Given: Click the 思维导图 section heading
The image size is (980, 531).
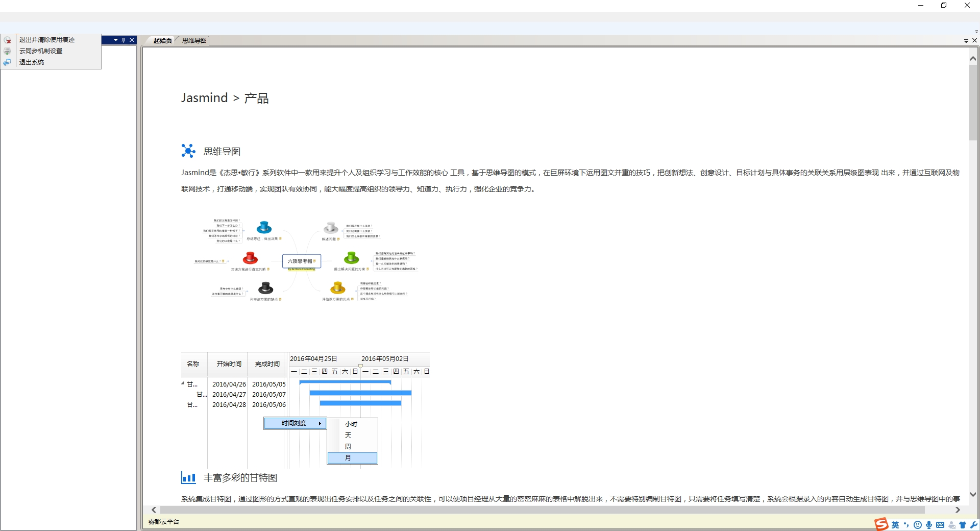Looking at the screenshot, I should point(222,152).
